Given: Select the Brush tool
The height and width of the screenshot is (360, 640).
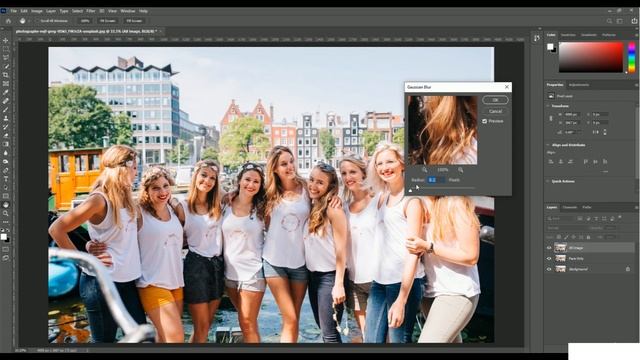Looking at the screenshot, I should (6, 109).
